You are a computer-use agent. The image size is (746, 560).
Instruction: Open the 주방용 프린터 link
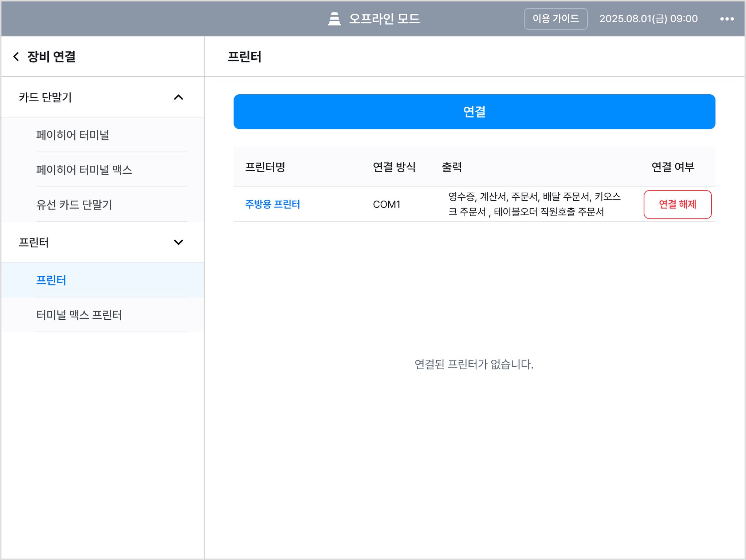pos(272,204)
